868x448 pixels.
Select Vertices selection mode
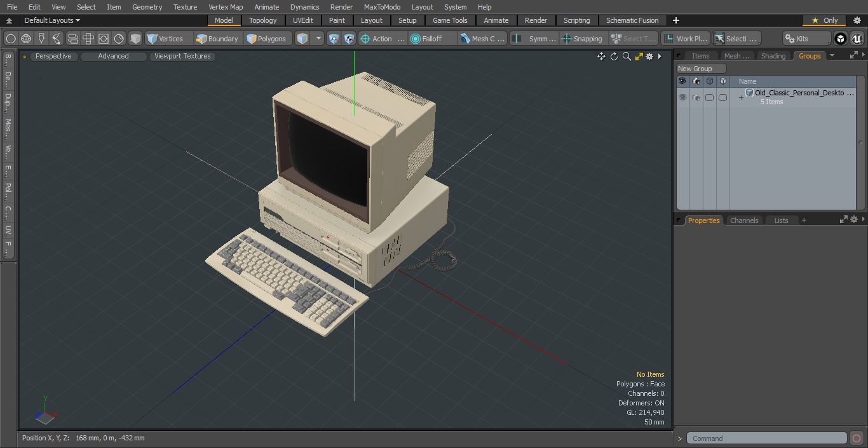(168, 39)
